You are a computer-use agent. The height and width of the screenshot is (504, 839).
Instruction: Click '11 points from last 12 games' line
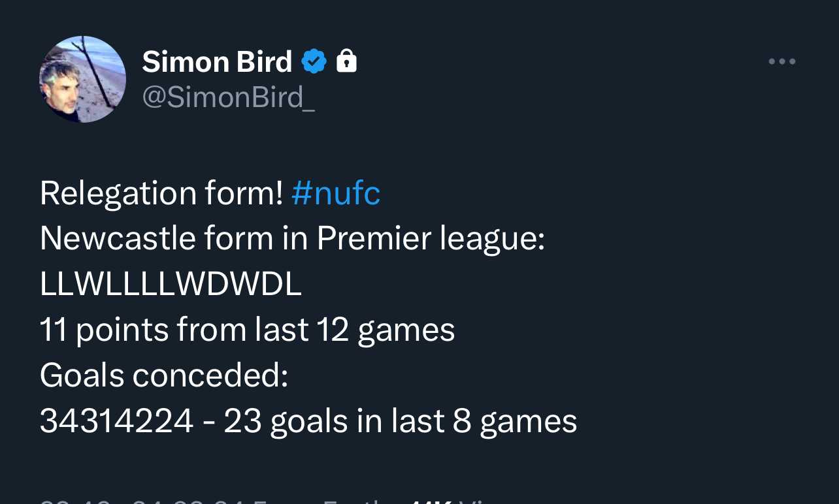pos(247,330)
